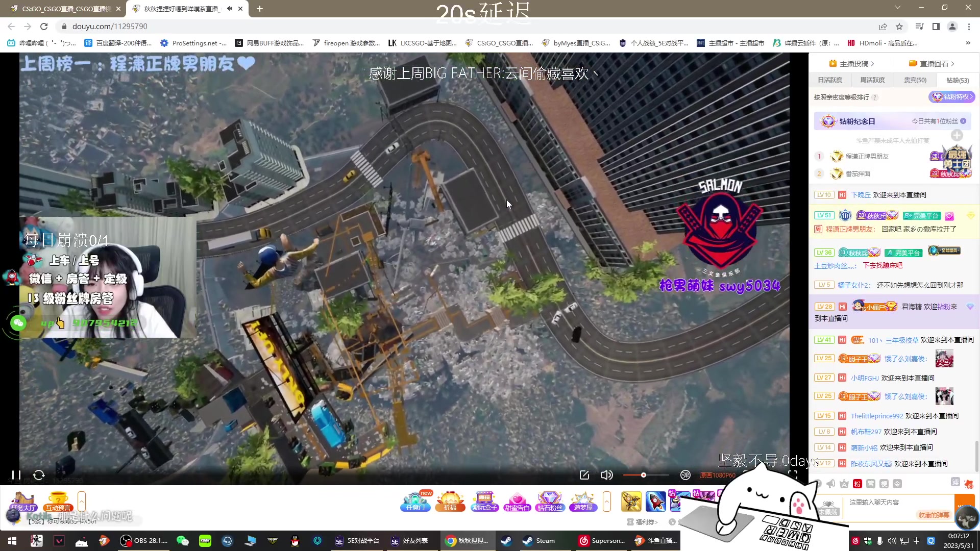The height and width of the screenshot is (551, 980).
Task: Click help icon beside 按照亲密度等级排行
Action: click(875, 97)
